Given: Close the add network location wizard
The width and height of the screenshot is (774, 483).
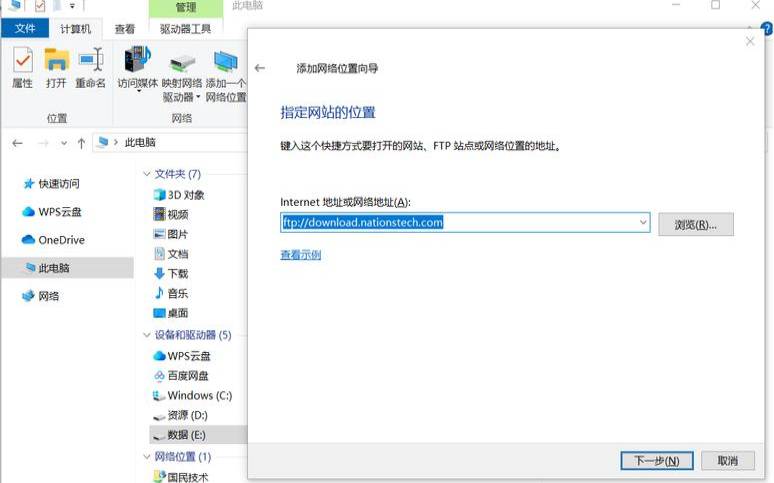Looking at the screenshot, I should coord(750,41).
